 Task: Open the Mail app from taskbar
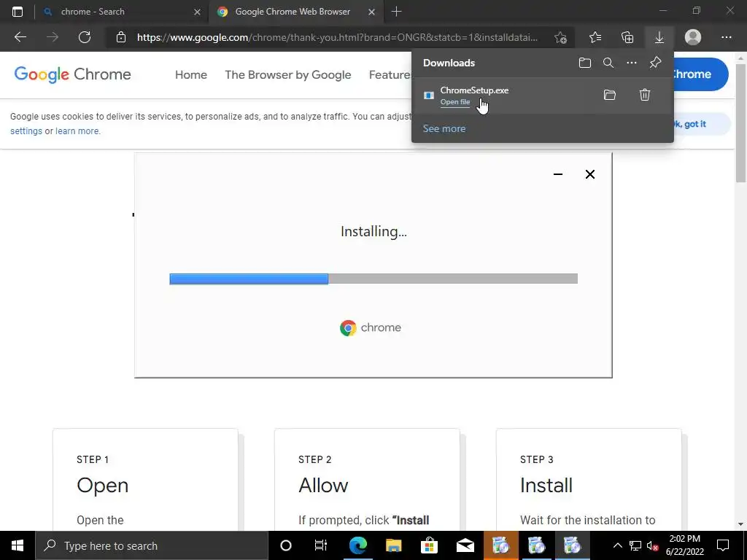pyautogui.click(x=465, y=545)
